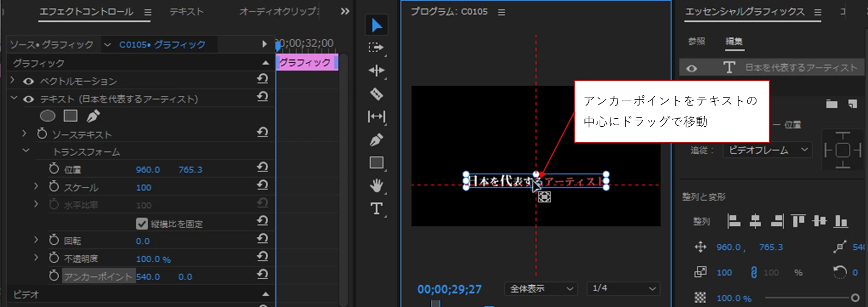Open 編集 tab in Essential Graphics
This screenshot has width=868, height=307.
[734, 41]
